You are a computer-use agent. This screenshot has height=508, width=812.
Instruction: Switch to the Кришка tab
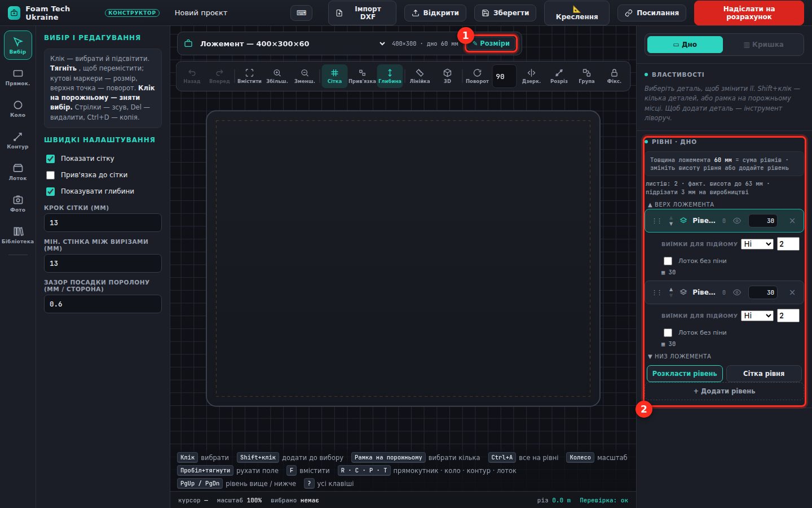coord(764,45)
